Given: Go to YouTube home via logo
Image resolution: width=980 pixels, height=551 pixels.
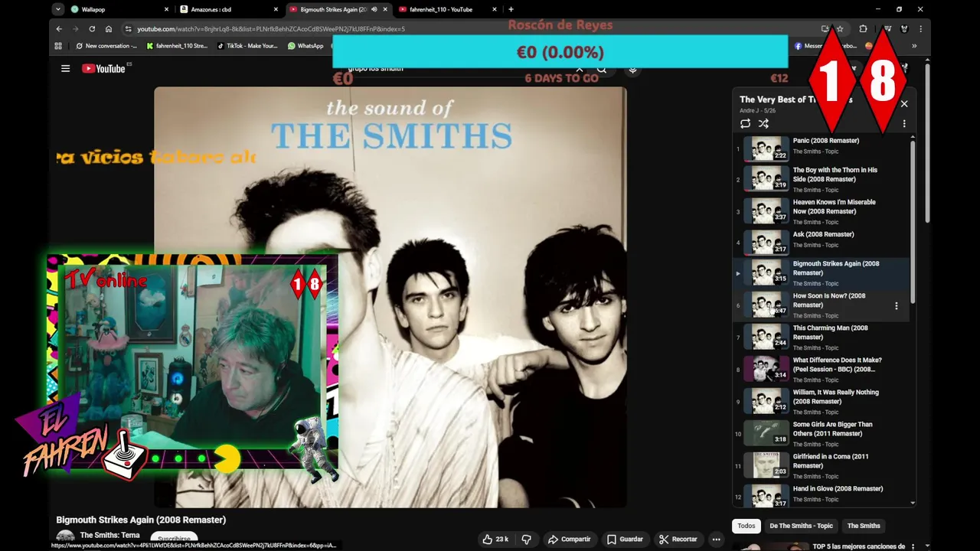Looking at the screenshot, I should coord(104,68).
